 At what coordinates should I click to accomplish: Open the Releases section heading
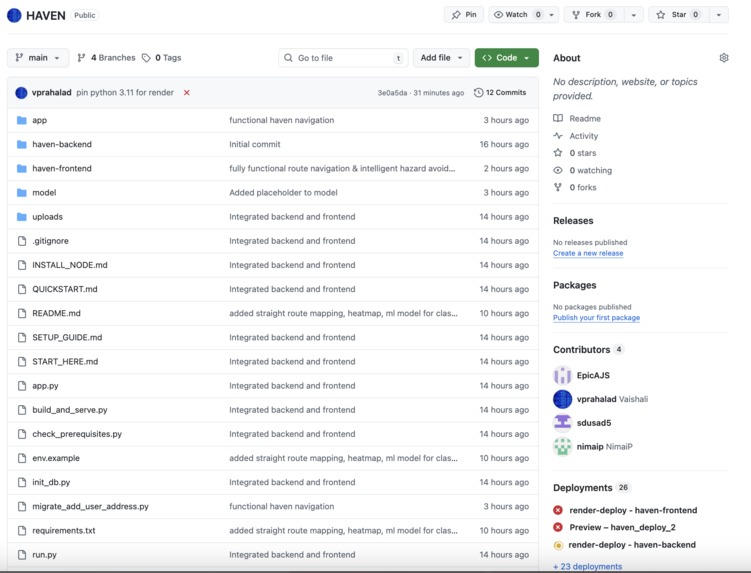click(573, 221)
